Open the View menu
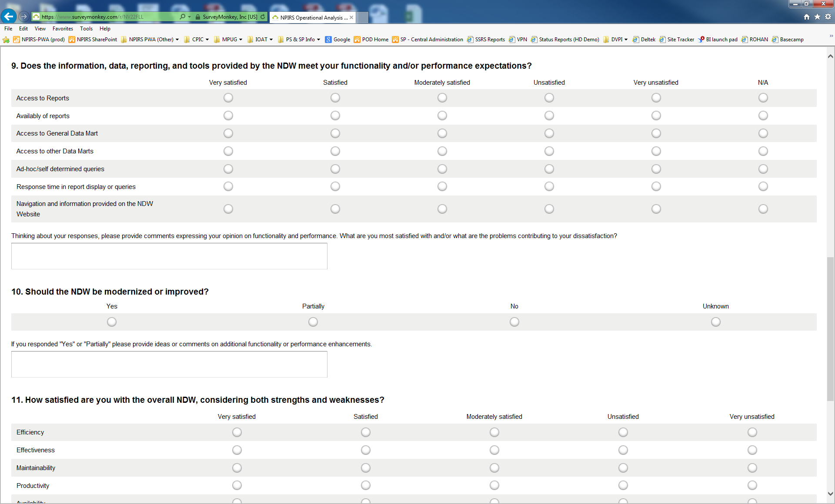Viewport: 835px width, 504px height. (40, 29)
